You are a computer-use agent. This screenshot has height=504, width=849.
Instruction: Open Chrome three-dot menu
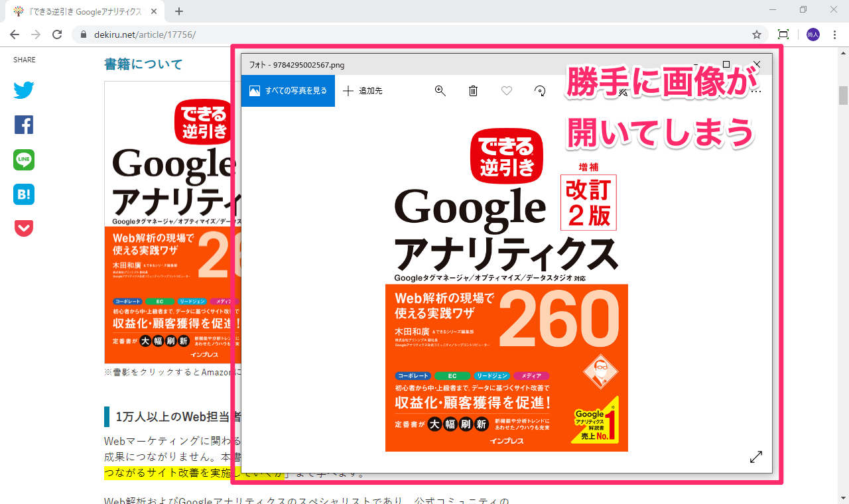point(835,34)
